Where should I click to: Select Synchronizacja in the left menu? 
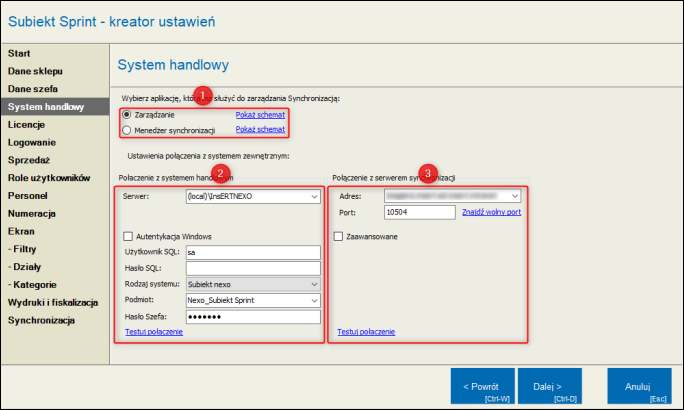[x=41, y=320]
